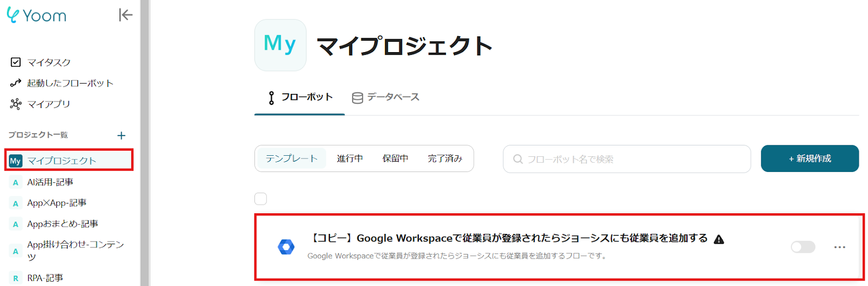Click the マイプロジェクト page title
868x286 pixels.
pyautogui.click(x=405, y=46)
